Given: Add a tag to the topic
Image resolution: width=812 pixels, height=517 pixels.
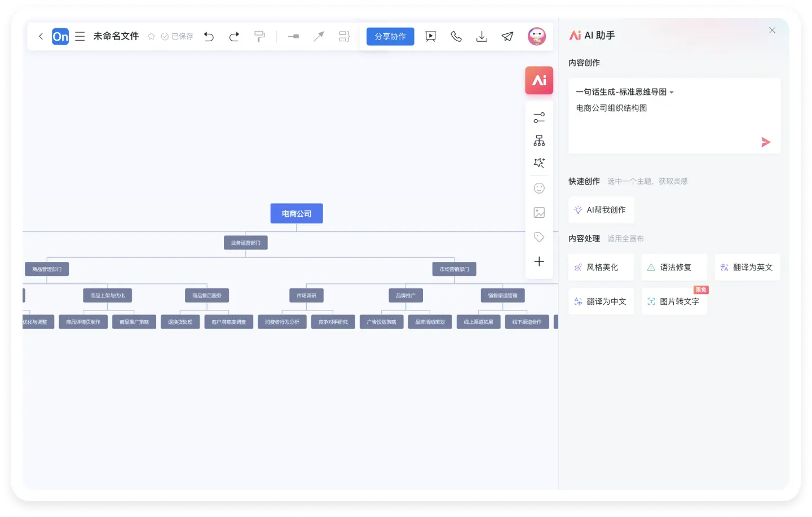Looking at the screenshot, I should [539, 237].
